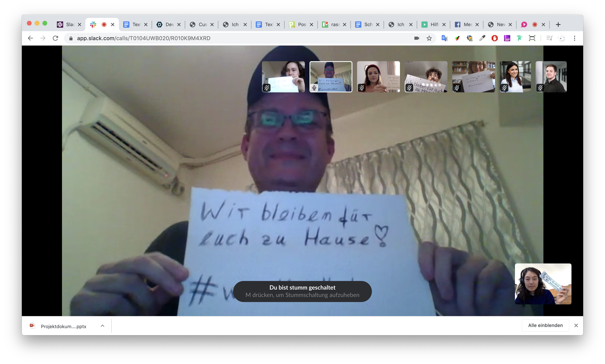Open the Google Translate extension
This screenshot has height=364, width=605.
tap(444, 38)
